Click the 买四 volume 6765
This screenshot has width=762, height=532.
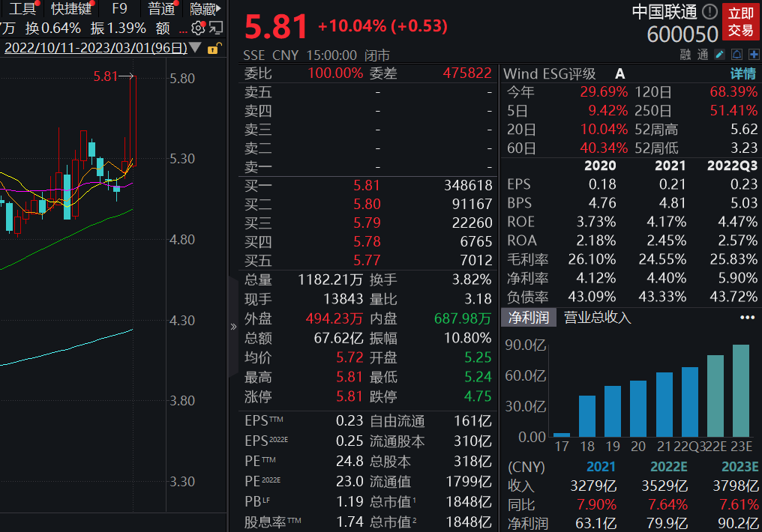pyautogui.click(x=476, y=242)
